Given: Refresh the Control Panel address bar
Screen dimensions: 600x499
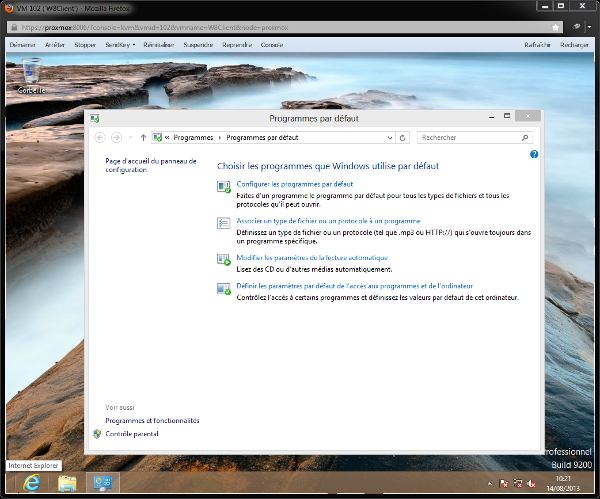Looking at the screenshot, I should click(x=402, y=137).
